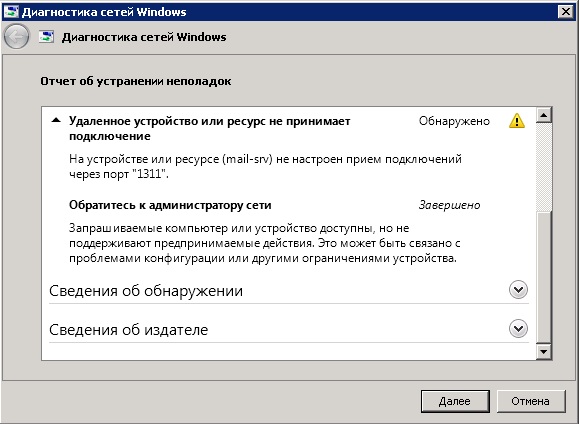
Task: Collapse the remote device issue with black triangle
Action: (56, 120)
